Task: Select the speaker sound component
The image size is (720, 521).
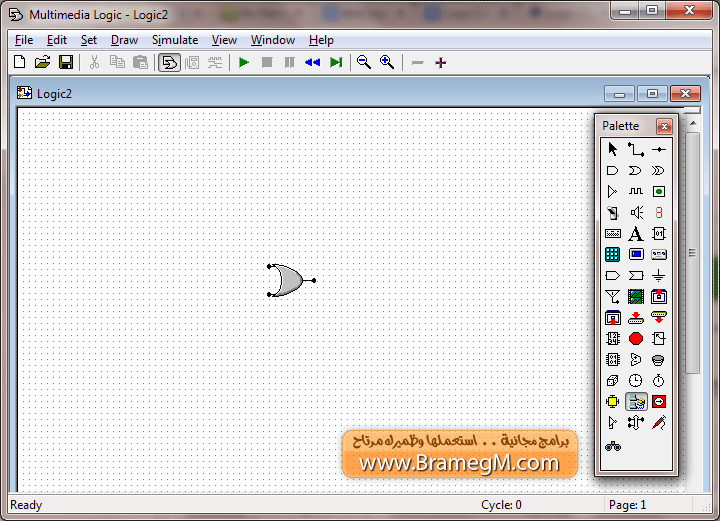Action: 636,213
